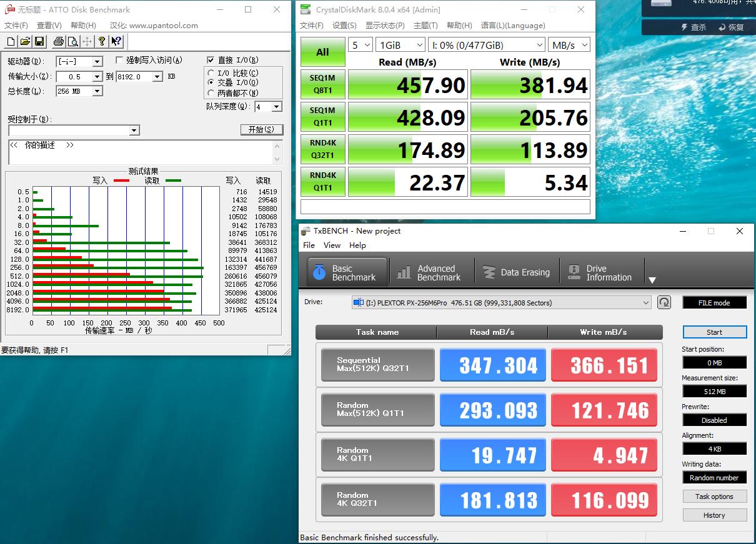Viewport: 756px width, 544px height.
Task: Click the TxBENCH title bar app icon
Action: (x=305, y=230)
